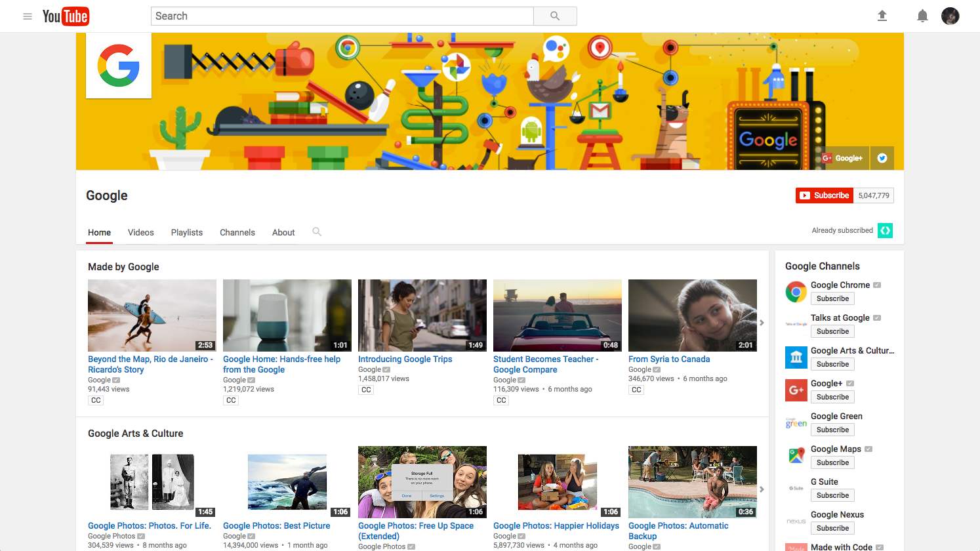Open the G Suite channel icon

coord(796,488)
